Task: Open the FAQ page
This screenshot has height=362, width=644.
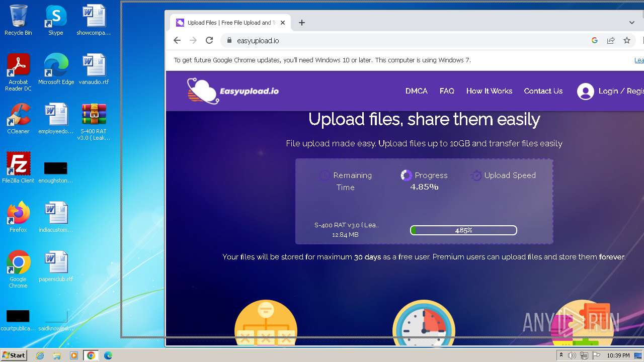Action: (x=447, y=91)
